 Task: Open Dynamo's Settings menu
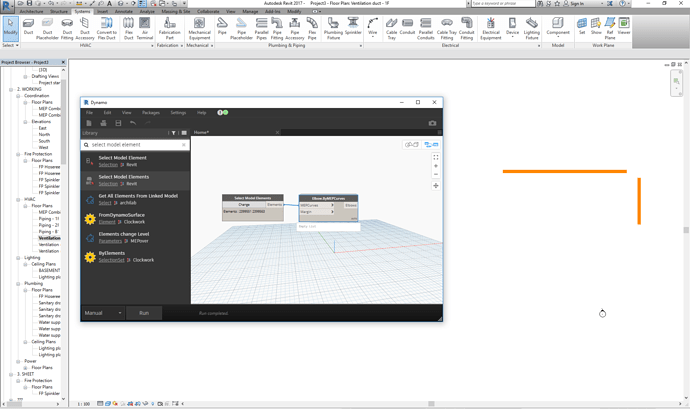[x=178, y=113]
